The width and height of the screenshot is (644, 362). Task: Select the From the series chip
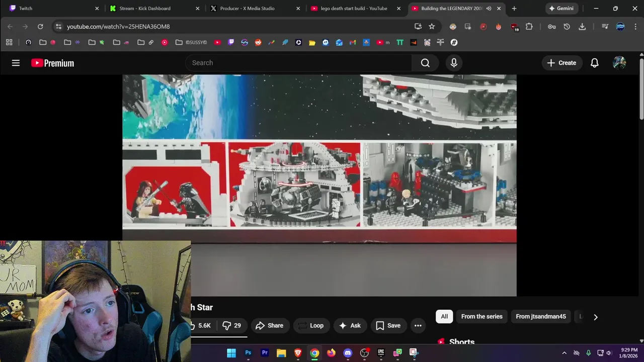pos(481,316)
